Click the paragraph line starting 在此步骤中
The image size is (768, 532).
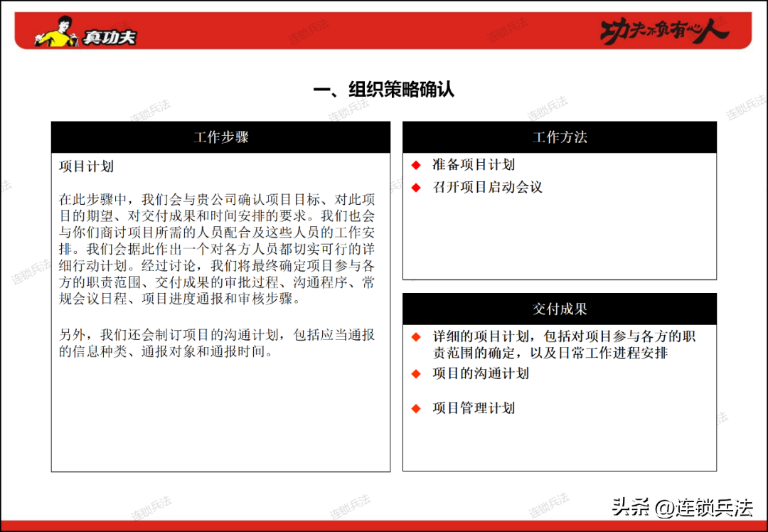tap(217, 199)
